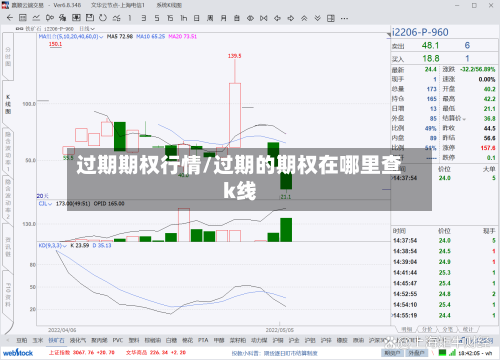
Task: Switch to the intraday line chart icon
Action: click(x=36, y=18)
